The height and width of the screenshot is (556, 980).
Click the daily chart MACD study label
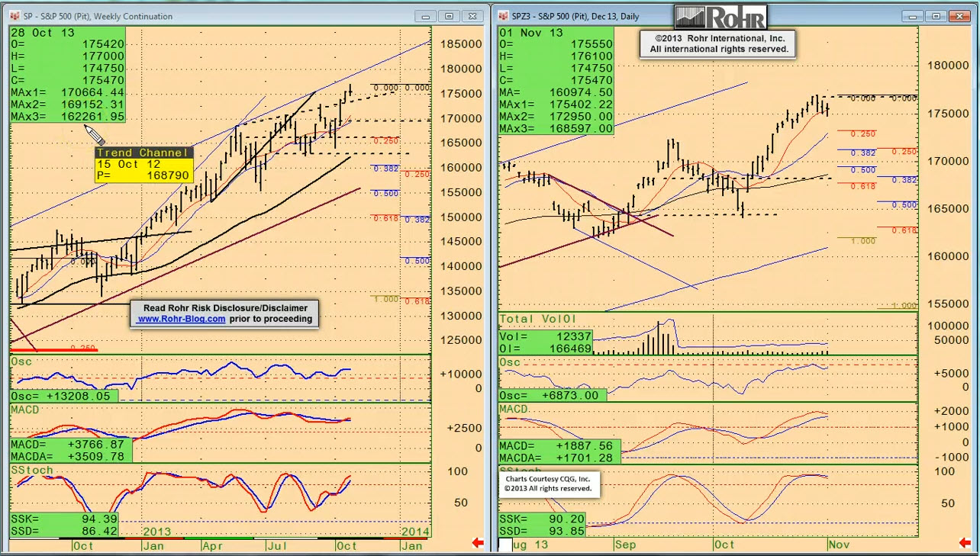pos(514,410)
